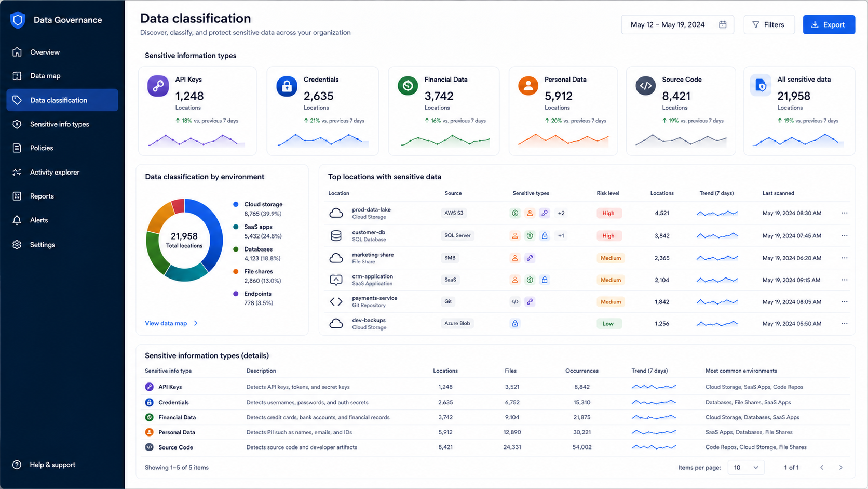The image size is (868, 489).
Task: Click the Source Code row icon in details
Action: coord(149,447)
